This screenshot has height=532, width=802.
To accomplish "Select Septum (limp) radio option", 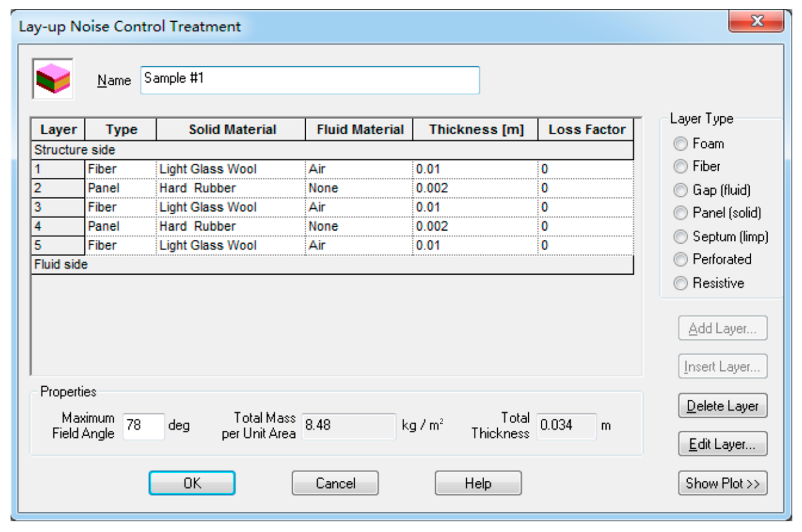I will (680, 237).
